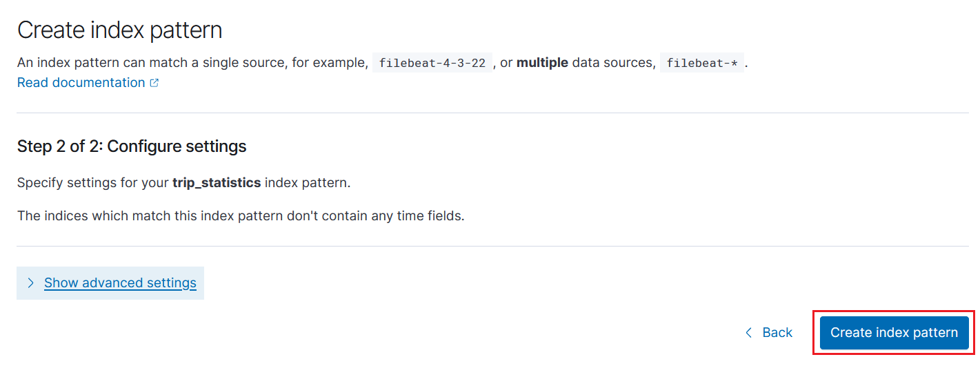980x366 pixels.
Task: Click the bold trip_statistics pattern name
Action: [x=217, y=183]
